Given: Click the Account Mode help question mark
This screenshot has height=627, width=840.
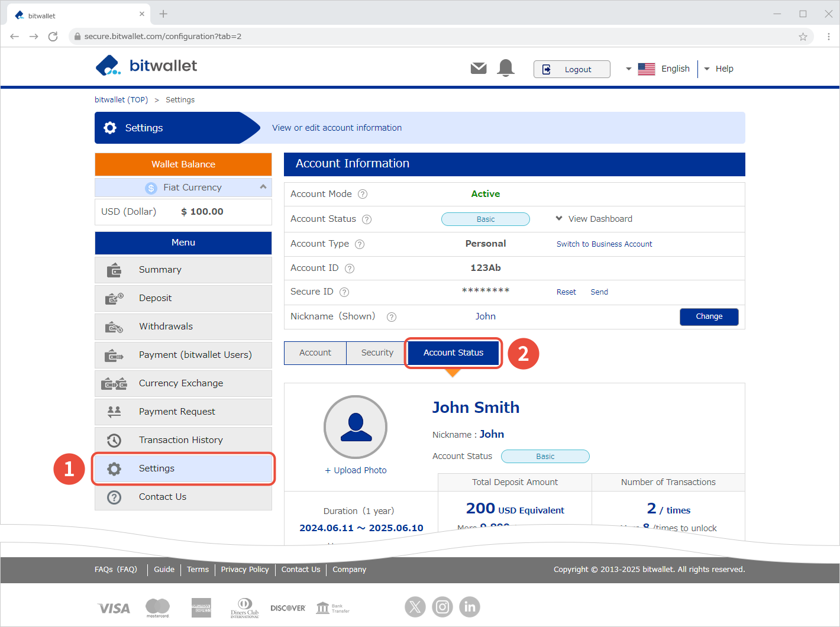Looking at the screenshot, I should [363, 194].
